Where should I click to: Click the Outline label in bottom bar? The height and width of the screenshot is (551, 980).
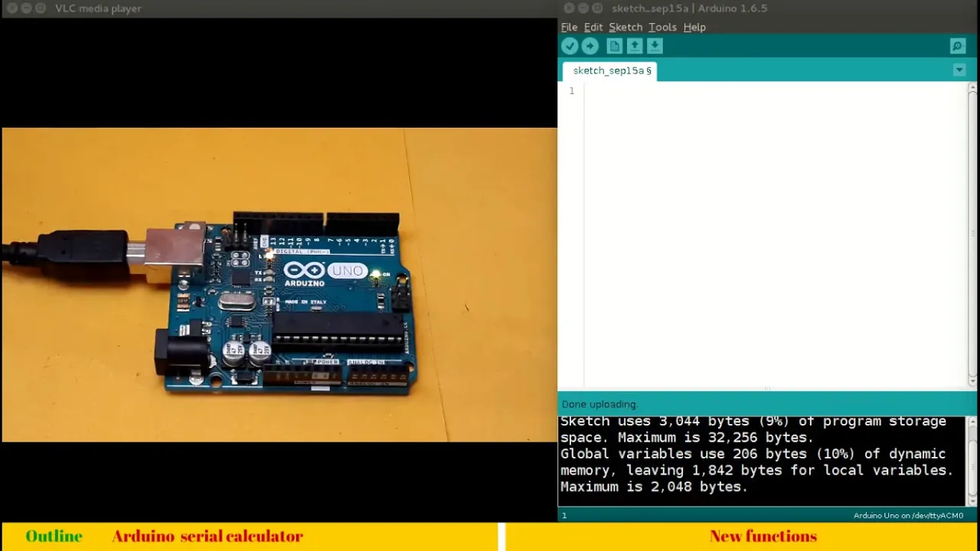(54, 536)
